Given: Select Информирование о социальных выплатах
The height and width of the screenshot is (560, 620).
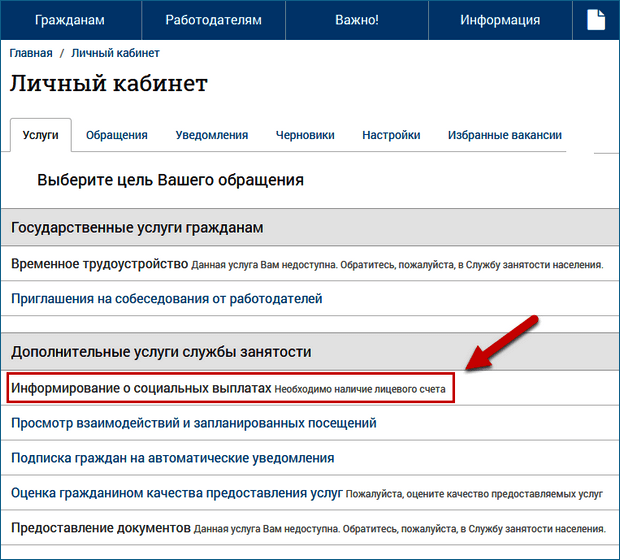Looking at the screenshot, I should 140,388.
